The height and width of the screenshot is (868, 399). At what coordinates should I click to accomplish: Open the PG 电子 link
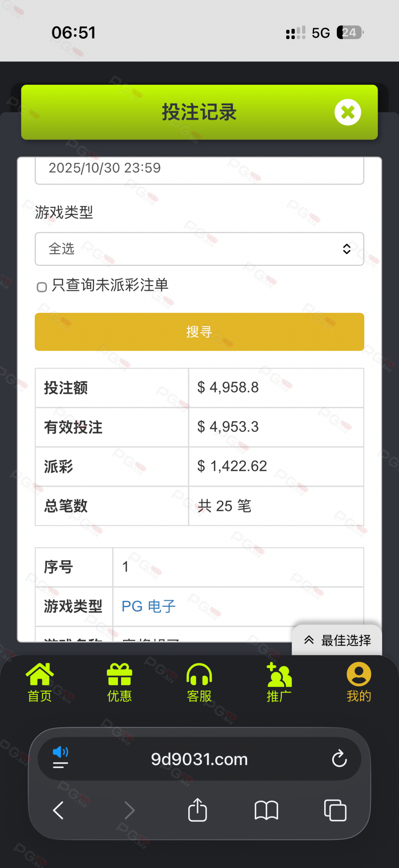point(149,607)
